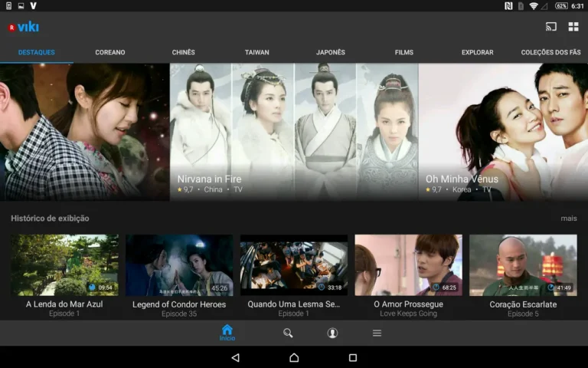Click the 'Nirvana in Fire' title text

coord(209,179)
